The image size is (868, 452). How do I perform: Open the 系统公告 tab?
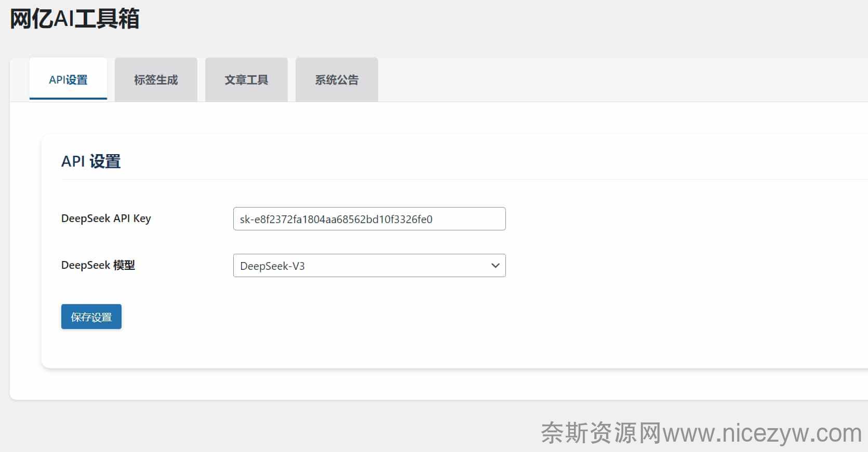[337, 79]
